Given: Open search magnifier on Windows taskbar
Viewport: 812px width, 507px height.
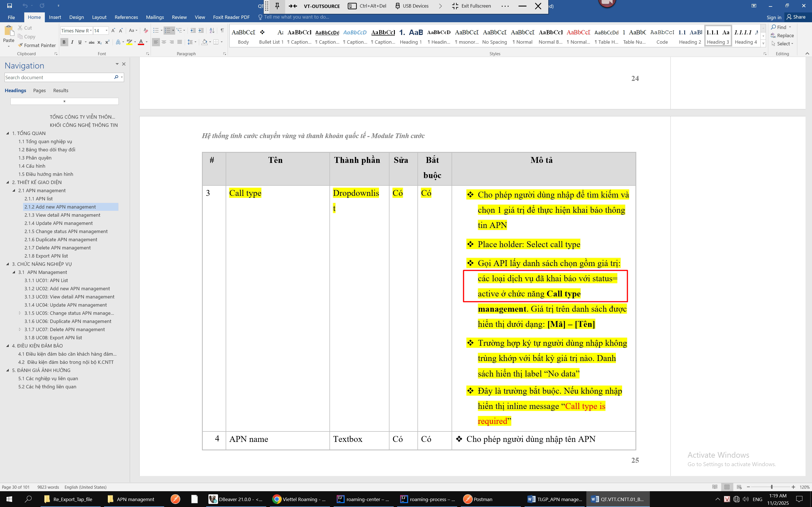Looking at the screenshot, I should 28,499.
